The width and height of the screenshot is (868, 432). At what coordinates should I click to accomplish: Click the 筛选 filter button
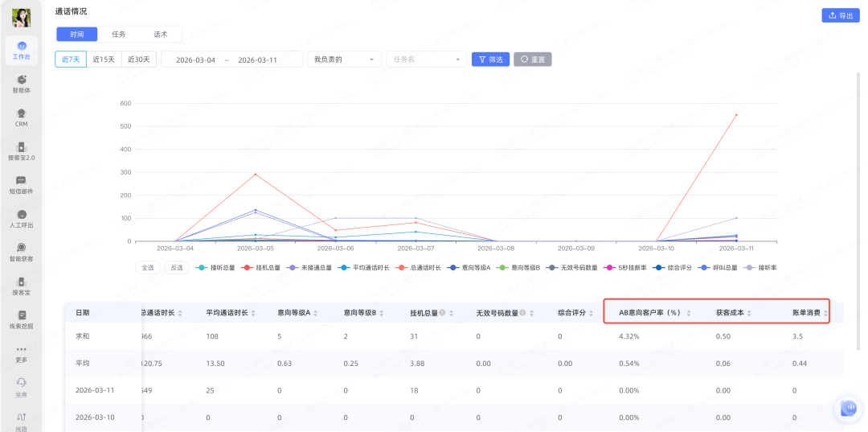pos(490,60)
